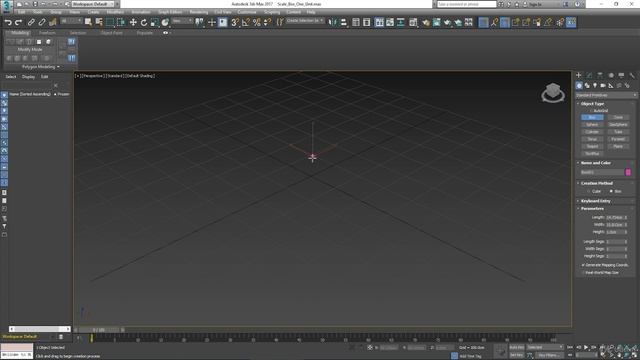
Task: Choose the Select Object tool
Action: (x=88, y=22)
